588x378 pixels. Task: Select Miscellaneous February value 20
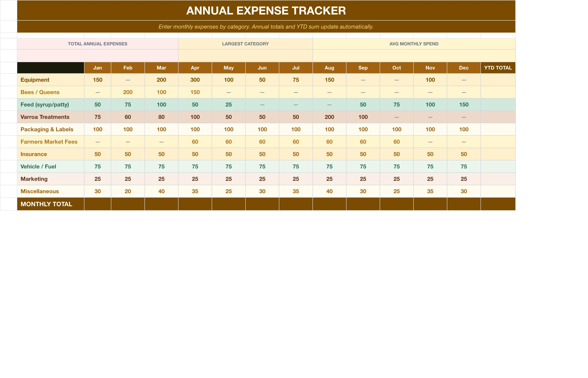(x=128, y=191)
